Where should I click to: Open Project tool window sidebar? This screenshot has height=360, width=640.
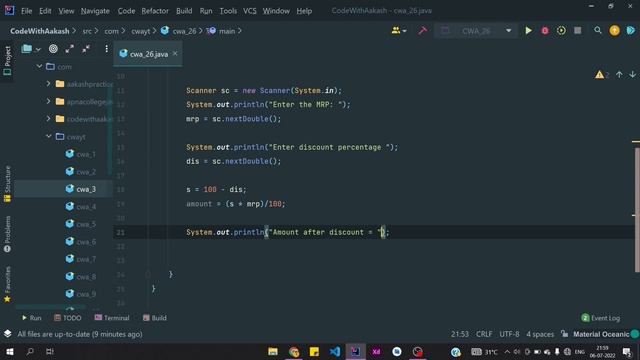7,61
